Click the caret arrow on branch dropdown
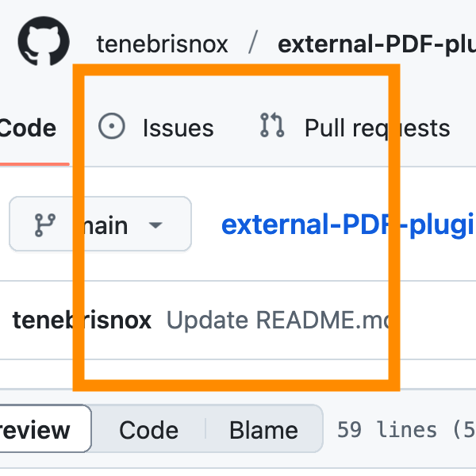 pos(155,225)
